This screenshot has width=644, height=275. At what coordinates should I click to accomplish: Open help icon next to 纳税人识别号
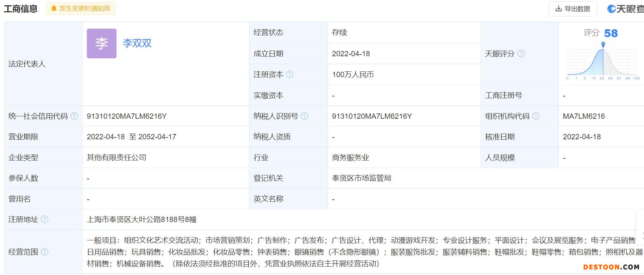coord(304,116)
